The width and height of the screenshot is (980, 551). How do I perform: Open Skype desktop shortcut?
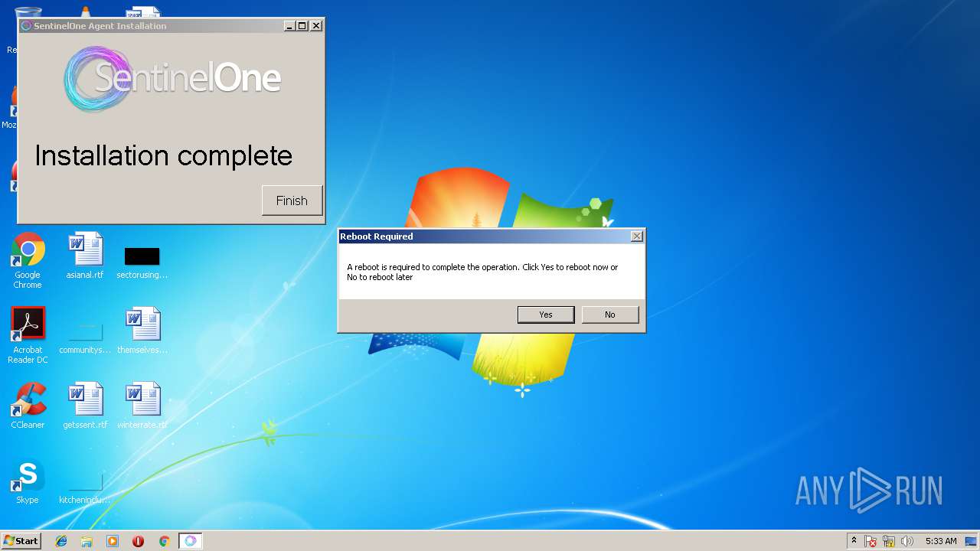pos(28,481)
